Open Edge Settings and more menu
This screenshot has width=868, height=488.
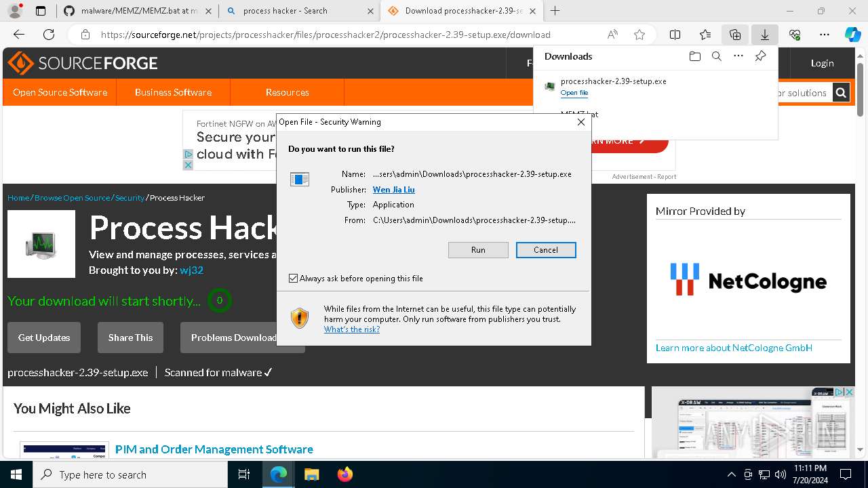pyautogui.click(x=825, y=35)
